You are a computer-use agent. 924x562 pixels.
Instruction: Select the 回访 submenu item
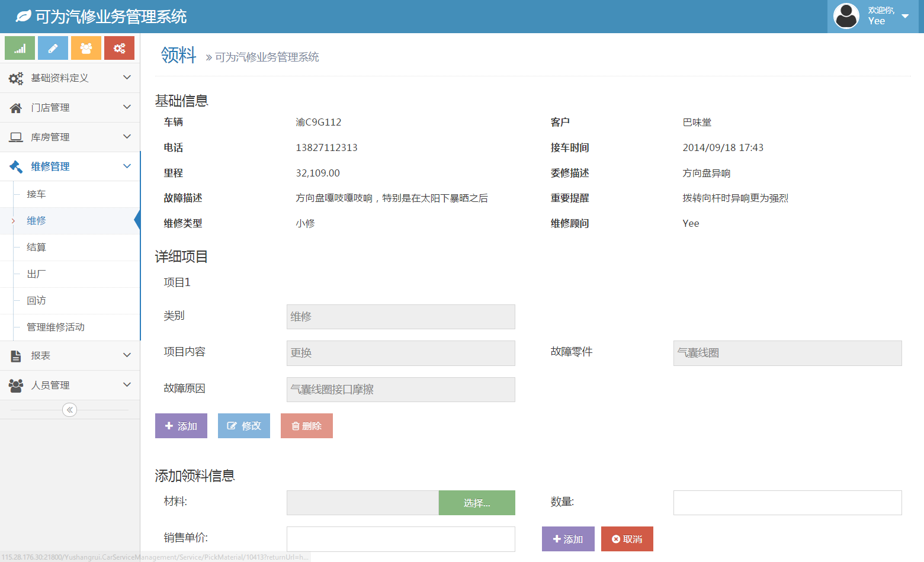click(x=36, y=301)
